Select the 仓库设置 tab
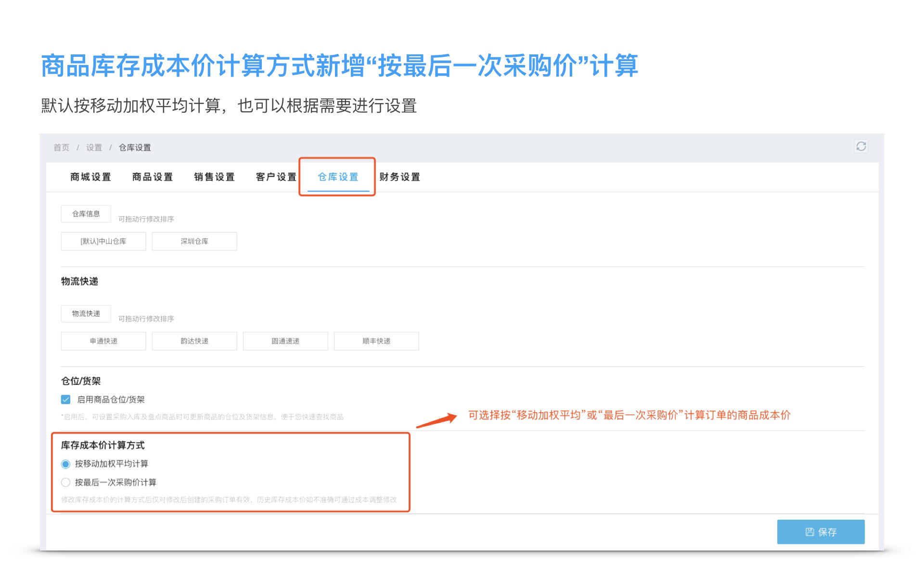Screen dimensions: 924x578 pyautogui.click(x=338, y=177)
